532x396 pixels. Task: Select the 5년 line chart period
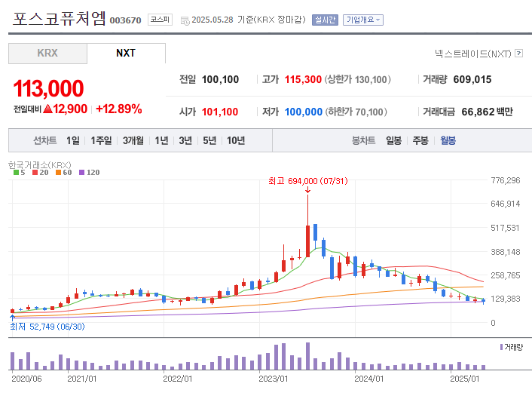209,140
